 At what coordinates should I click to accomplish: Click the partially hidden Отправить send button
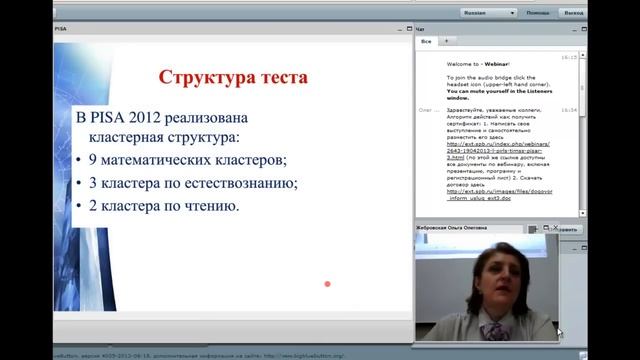click(x=571, y=230)
